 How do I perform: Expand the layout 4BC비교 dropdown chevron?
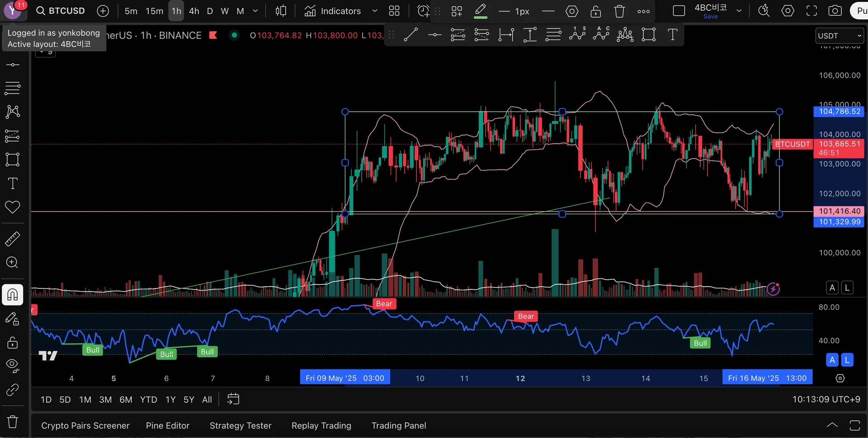pos(739,11)
